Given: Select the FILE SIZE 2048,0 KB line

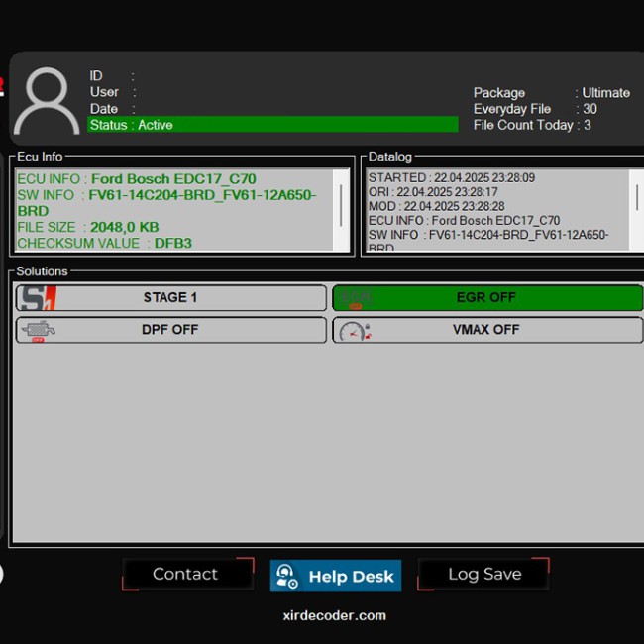Looking at the screenshot, I should [88, 227].
